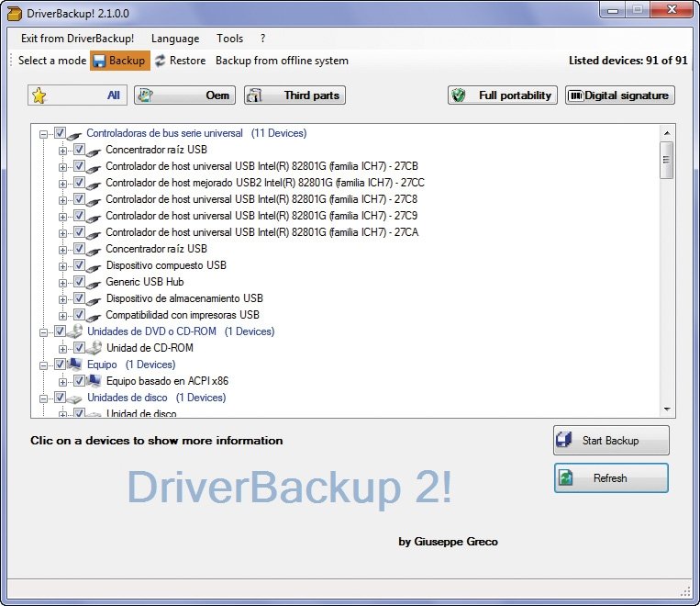Click USB plug icon beside Generic USB Hub
This screenshot has width=700, height=606.
94,284
